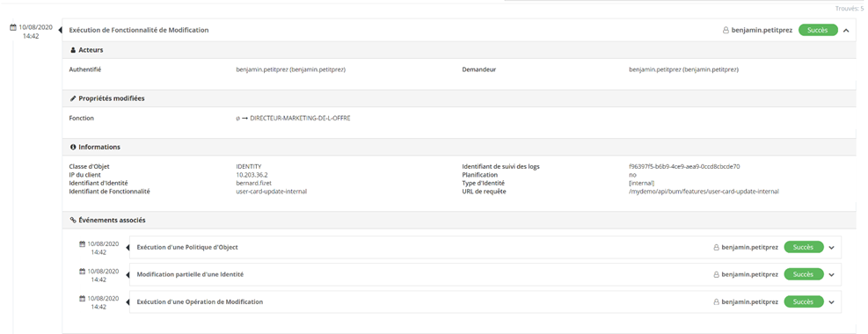868x334 pixels.
Task: Expand the Modification partielle d'une Identité event
Action: 831,275
